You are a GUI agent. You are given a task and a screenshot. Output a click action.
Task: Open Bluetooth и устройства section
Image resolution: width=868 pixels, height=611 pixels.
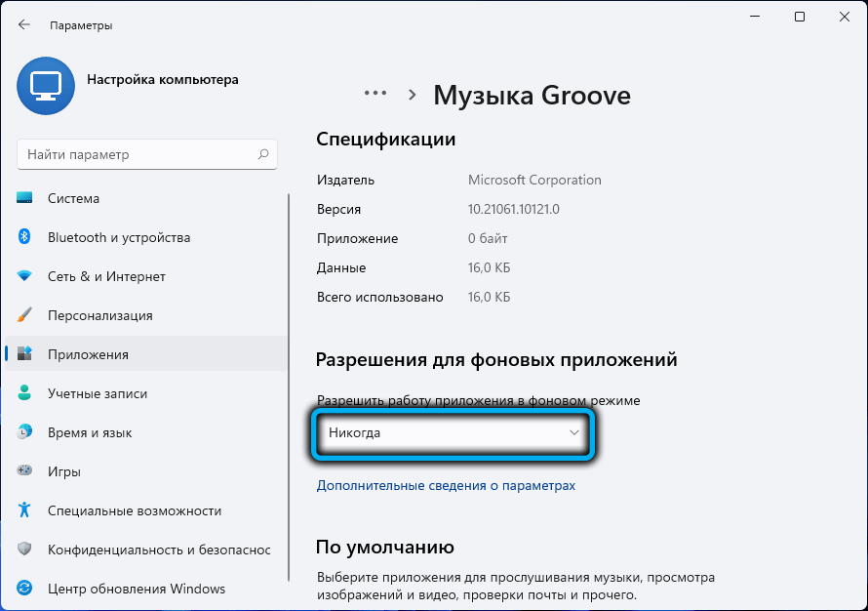146,237
